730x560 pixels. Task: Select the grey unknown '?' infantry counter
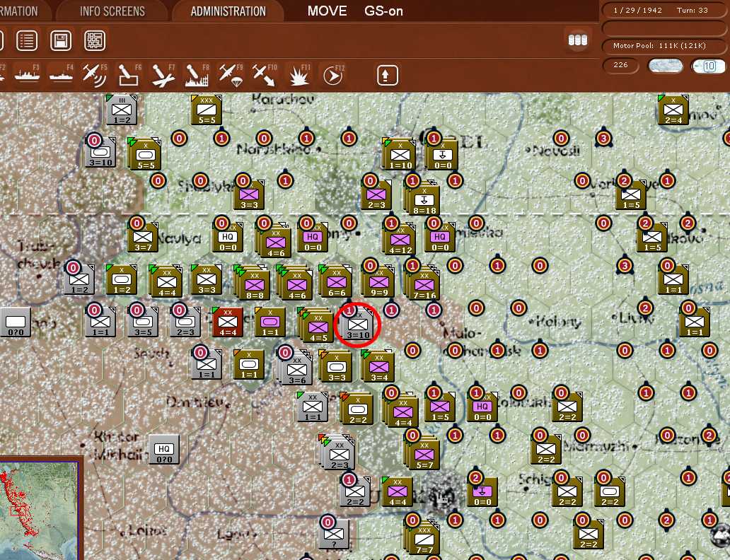(x=335, y=535)
